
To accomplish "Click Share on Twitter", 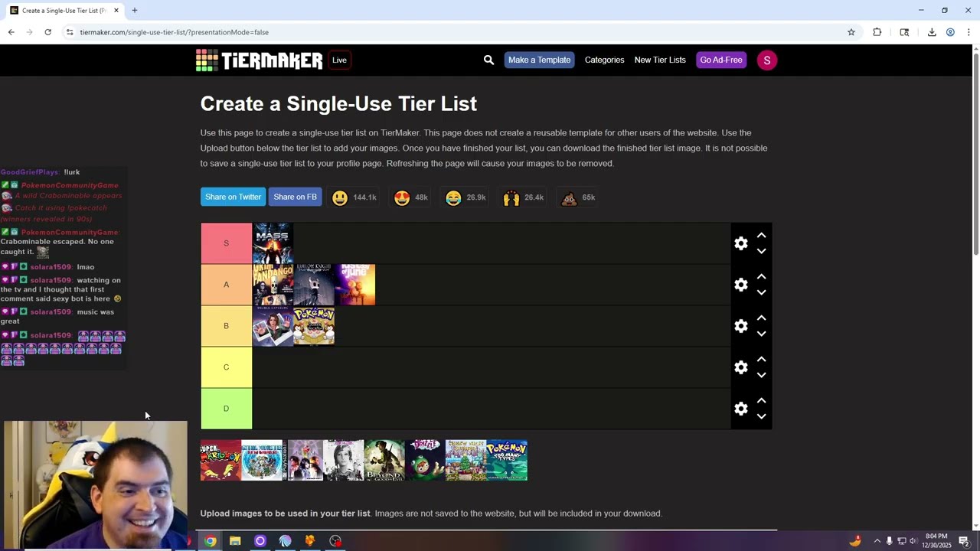I will (x=233, y=197).
